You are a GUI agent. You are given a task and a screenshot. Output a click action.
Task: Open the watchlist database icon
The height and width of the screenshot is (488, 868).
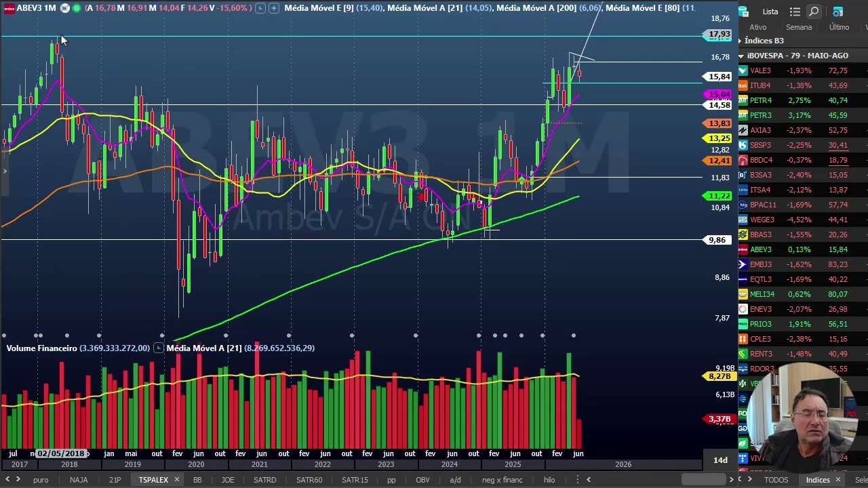[x=743, y=12]
